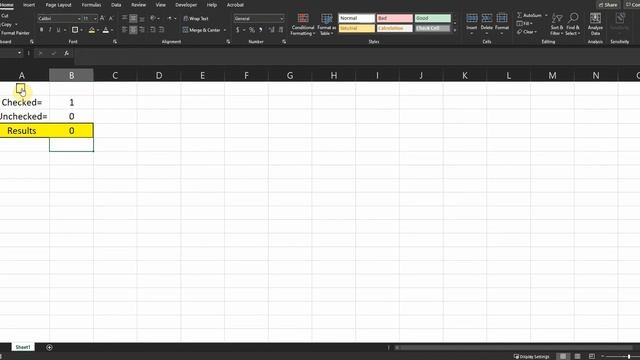640x360 pixels.
Task: Open the View tab
Action: click(x=161, y=5)
